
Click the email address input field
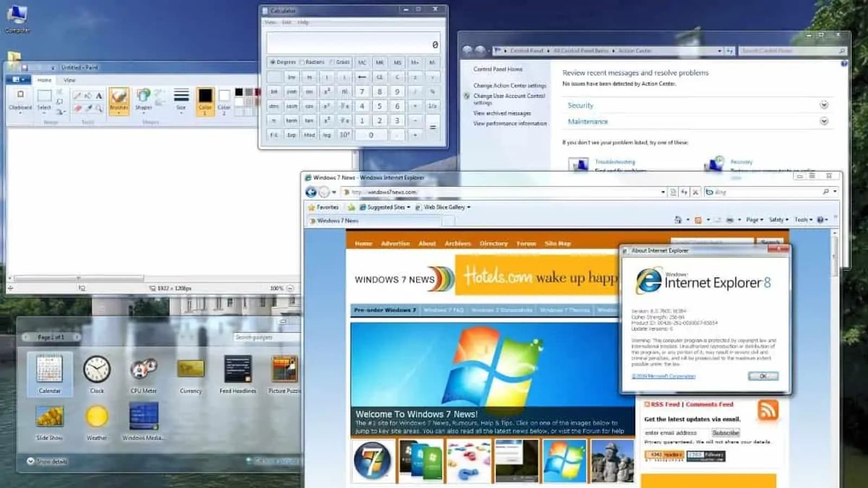coord(676,433)
